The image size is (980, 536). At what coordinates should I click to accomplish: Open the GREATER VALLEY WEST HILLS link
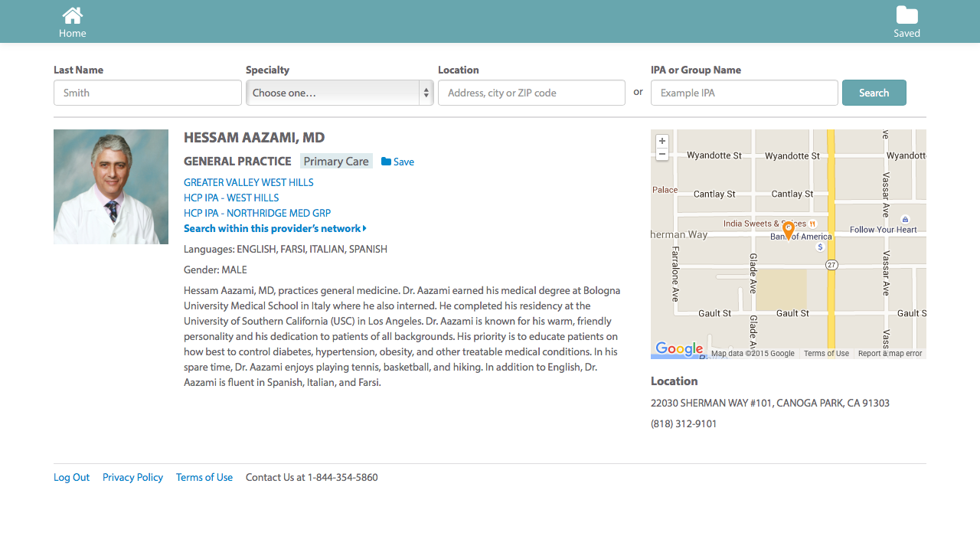point(248,182)
